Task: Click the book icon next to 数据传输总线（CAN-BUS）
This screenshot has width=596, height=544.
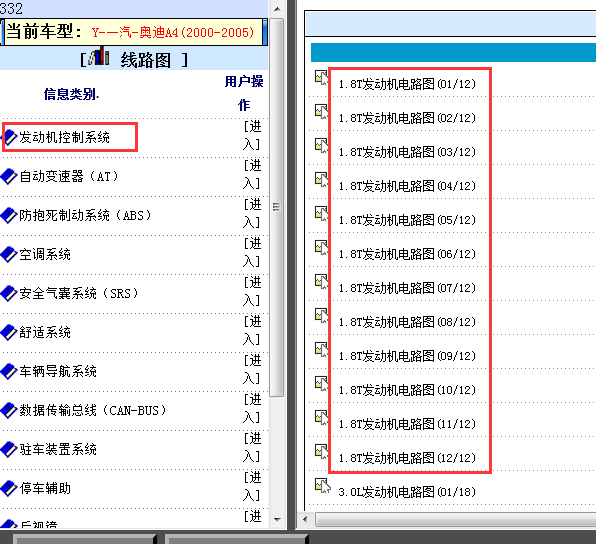Action: (9, 411)
